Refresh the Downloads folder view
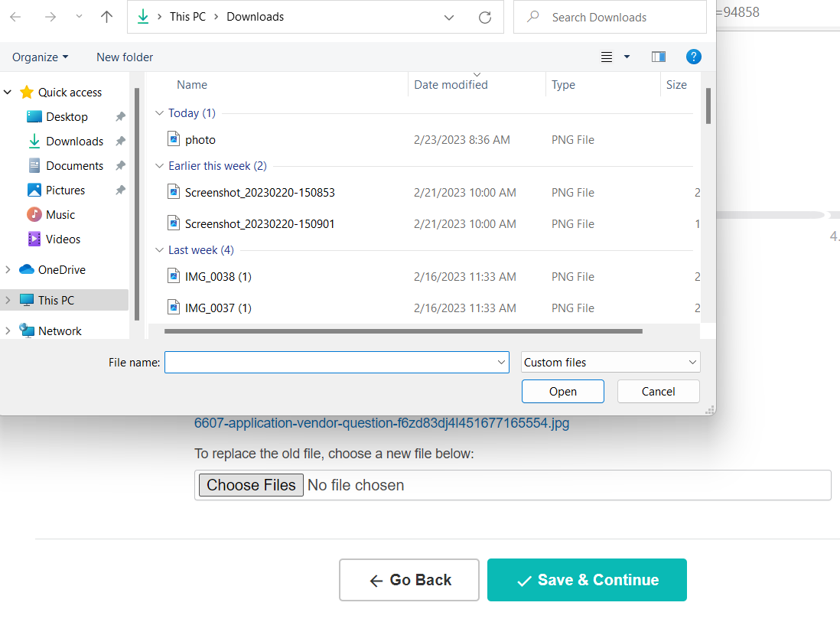 click(485, 18)
